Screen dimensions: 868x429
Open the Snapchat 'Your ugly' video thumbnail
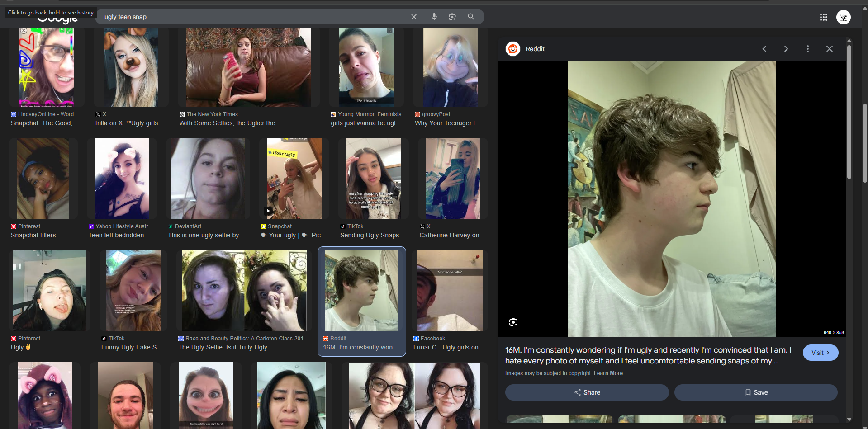[294, 179]
